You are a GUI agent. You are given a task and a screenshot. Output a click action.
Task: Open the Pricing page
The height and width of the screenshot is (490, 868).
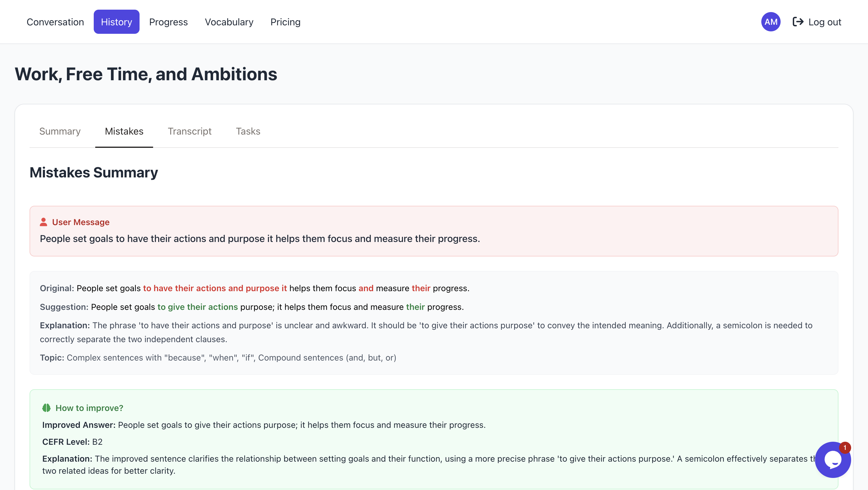point(285,22)
